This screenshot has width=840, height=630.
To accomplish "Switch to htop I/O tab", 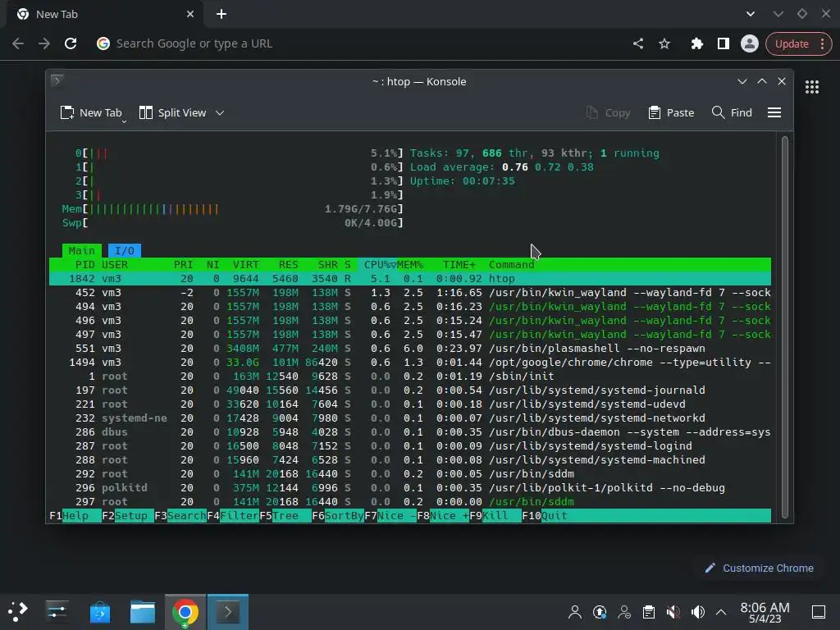I will coord(125,250).
